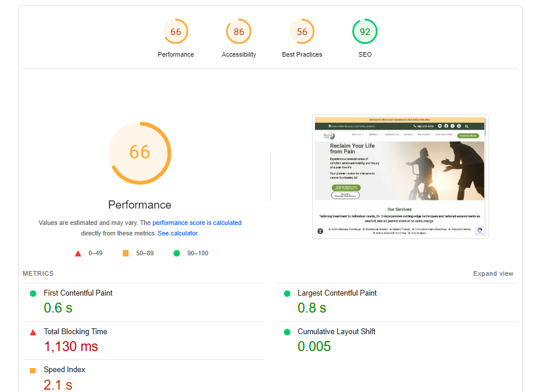Click the Performance score gauge 66
558x392 pixels.
(x=176, y=32)
